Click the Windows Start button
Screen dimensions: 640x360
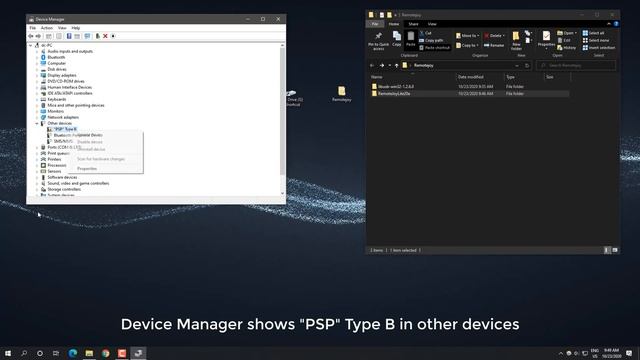(x=8, y=353)
